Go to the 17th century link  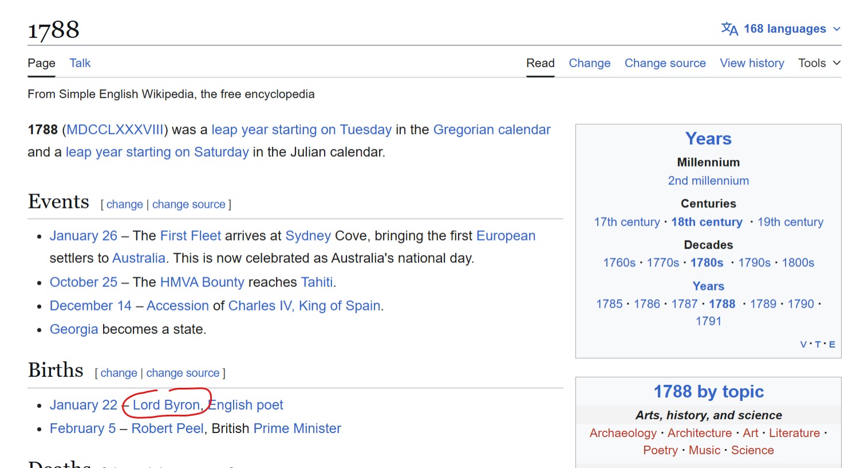(x=627, y=222)
